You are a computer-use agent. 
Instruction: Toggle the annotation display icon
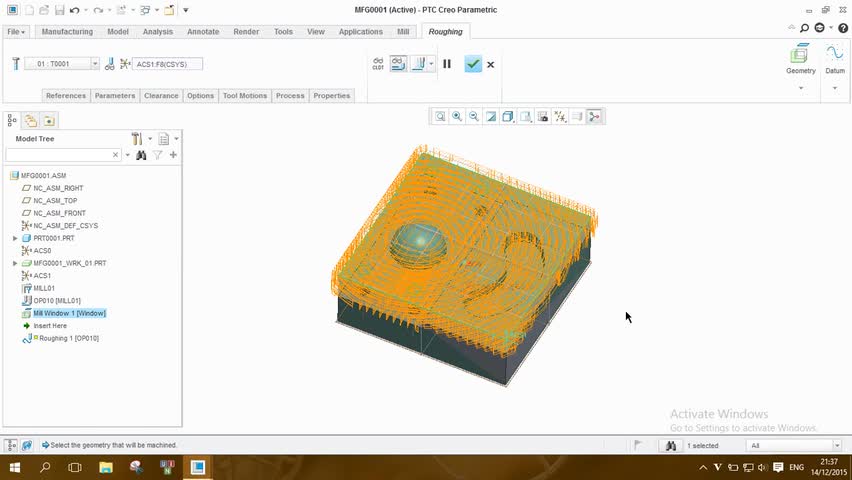pos(577,116)
